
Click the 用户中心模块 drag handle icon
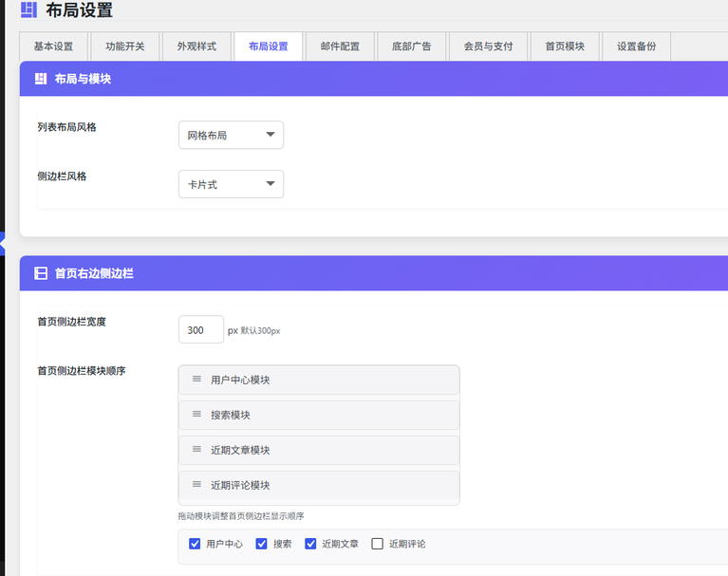(196, 380)
